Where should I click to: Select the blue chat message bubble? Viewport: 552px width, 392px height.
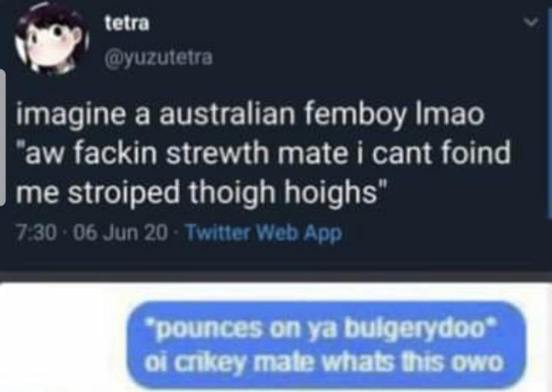(327, 345)
